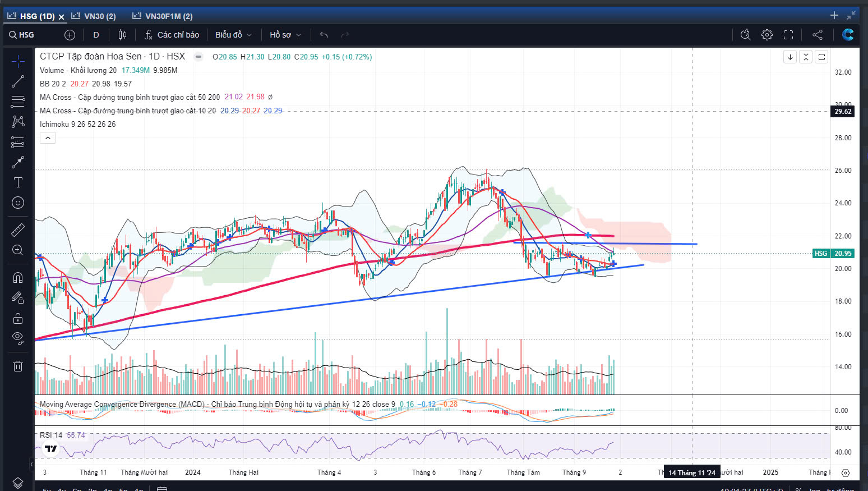Screen dimensions: 868x491
Task: Switch to the VN30F1M (2) tab
Action: click(x=163, y=16)
